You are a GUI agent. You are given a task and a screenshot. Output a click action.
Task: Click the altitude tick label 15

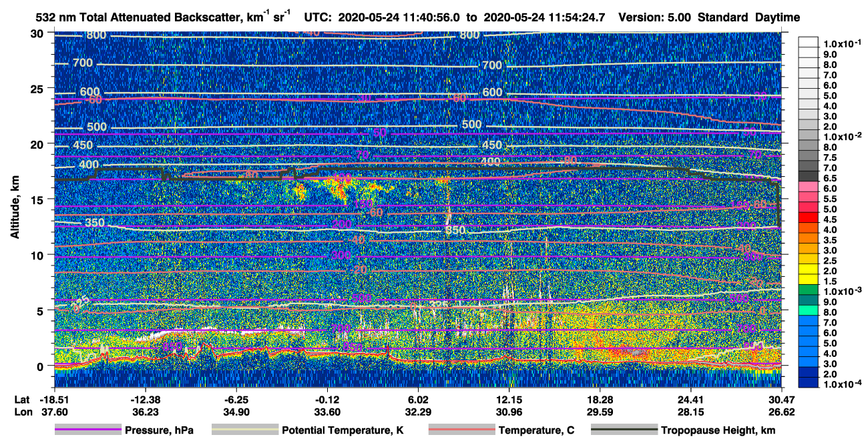click(x=38, y=199)
